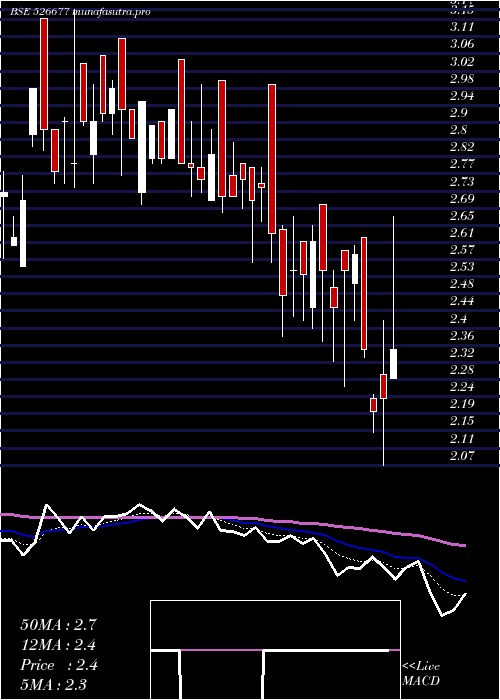Viewport: 500px width, 700px height.
Task: Click the 2.73 price axis label
Action: pos(462,181)
